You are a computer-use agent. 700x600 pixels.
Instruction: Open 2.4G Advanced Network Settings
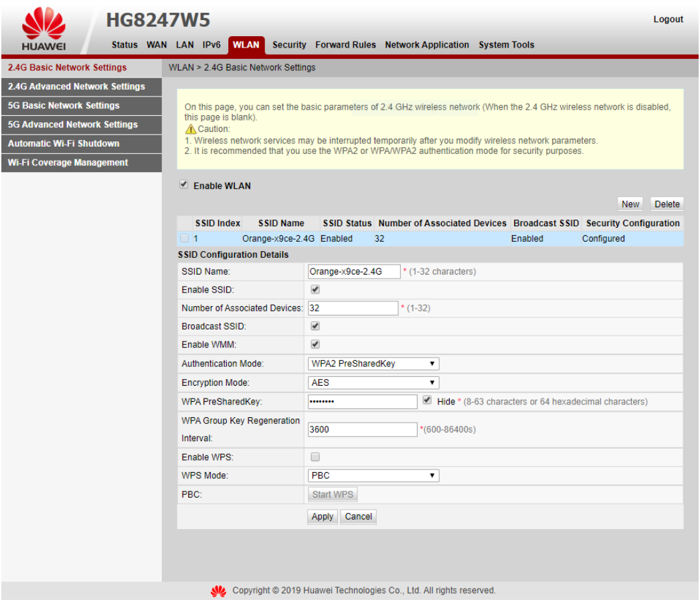[81, 86]
